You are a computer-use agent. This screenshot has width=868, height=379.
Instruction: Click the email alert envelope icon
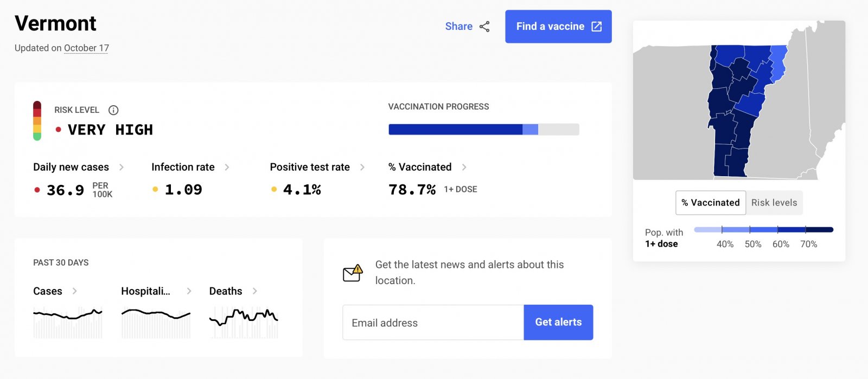(x=353, y=273)
